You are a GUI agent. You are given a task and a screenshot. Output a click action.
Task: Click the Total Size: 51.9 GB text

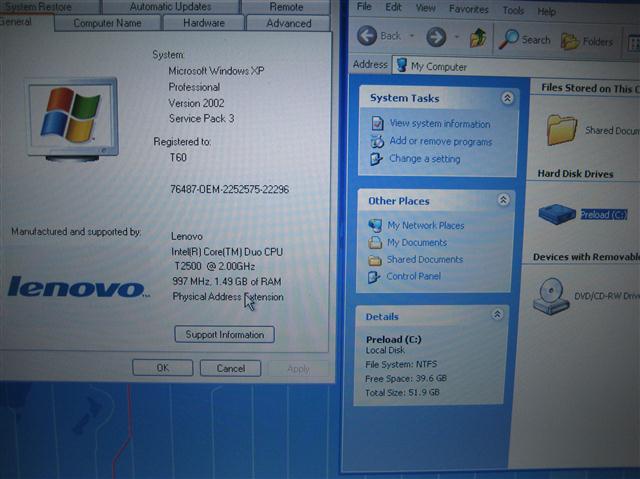coord(402,393)
